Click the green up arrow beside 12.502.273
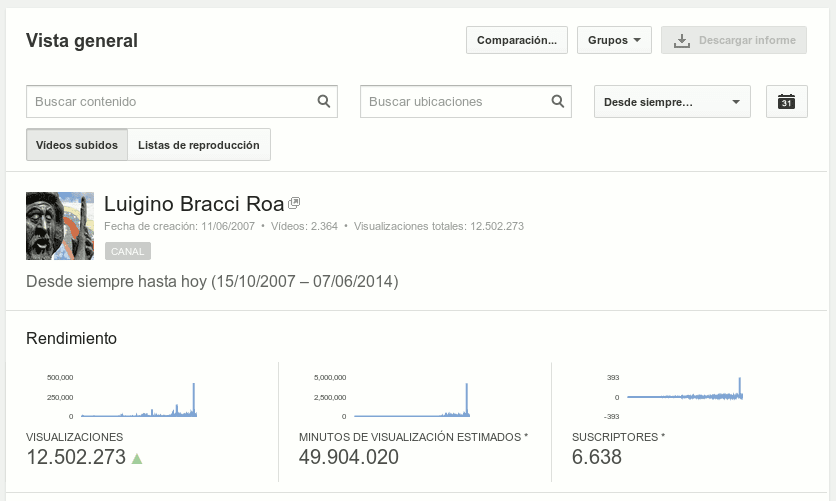This screenshot has width=836, height=501. click(137, 458)
